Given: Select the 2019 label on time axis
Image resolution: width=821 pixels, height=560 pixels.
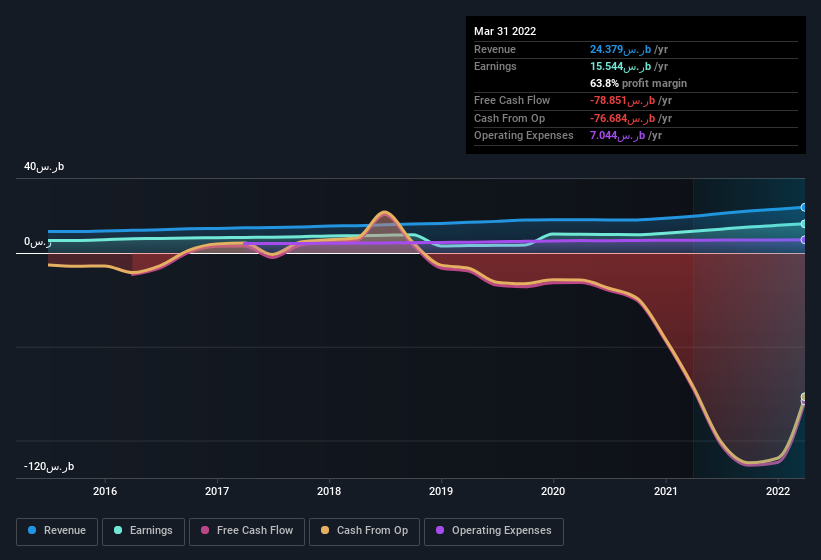Looking at the screenshot, I should click(x=441, y=491).
